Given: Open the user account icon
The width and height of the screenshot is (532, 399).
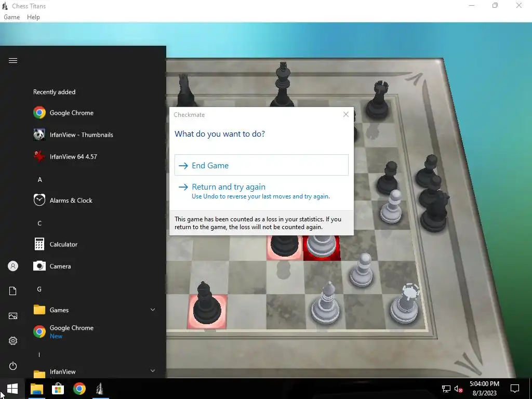Looking at the screenshot, I should point(13,266).
